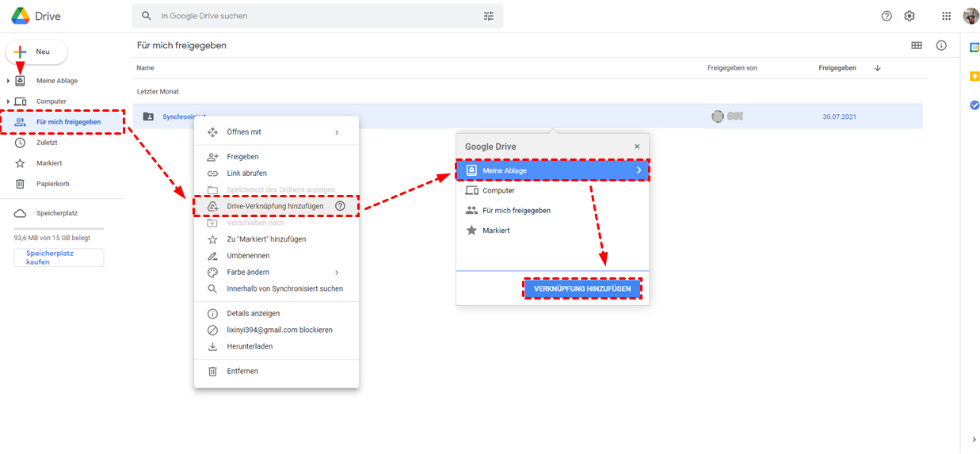The image size is (980, 454).
Task: Select Zu "Markiert" hinzufügen
Action: (x=276, y=239)
